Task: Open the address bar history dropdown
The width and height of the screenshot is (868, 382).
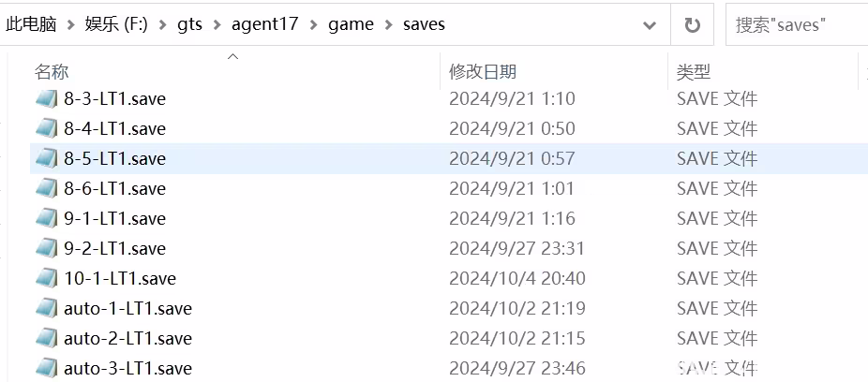Action: click(649, 25)
